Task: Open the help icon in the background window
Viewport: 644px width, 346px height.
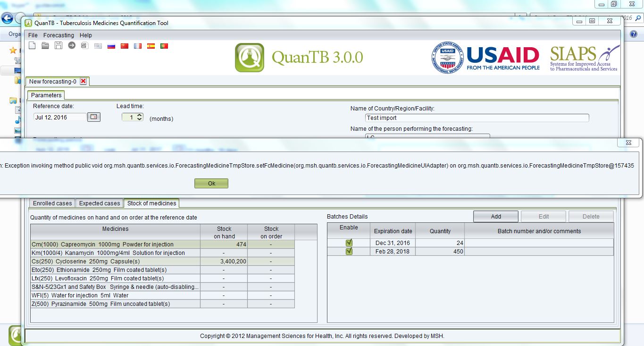Action: (x=634, y=34)
